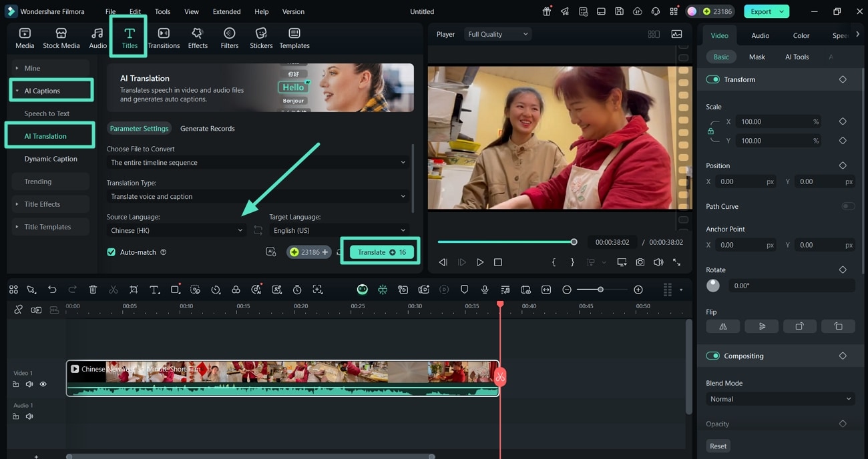
Task: Open the Source Language dropdown
Action: click(x=177, y=230)
